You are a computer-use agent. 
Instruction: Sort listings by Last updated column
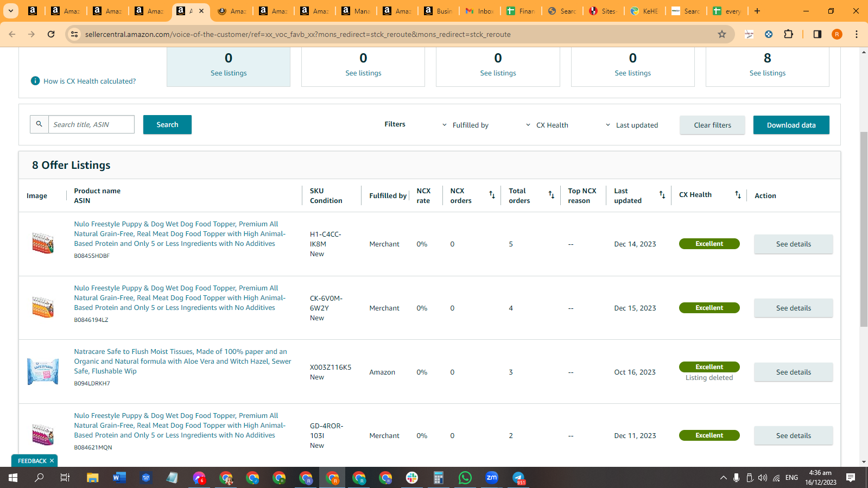click(x=662, y=195)
